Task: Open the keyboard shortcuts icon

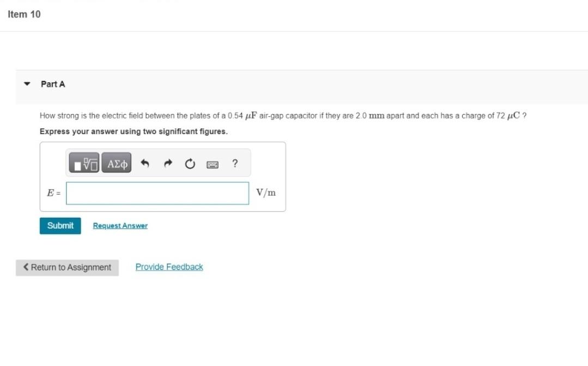Action: (213, 164)
